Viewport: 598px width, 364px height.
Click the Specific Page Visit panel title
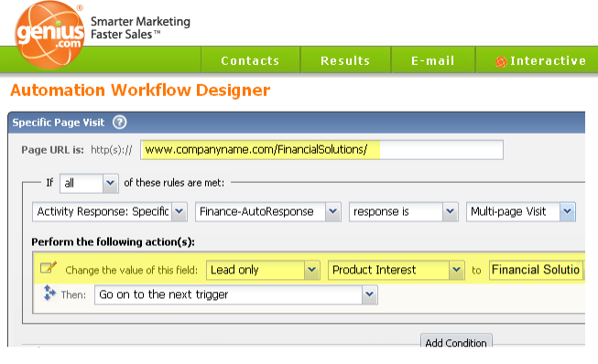click(x=59, y=123)
